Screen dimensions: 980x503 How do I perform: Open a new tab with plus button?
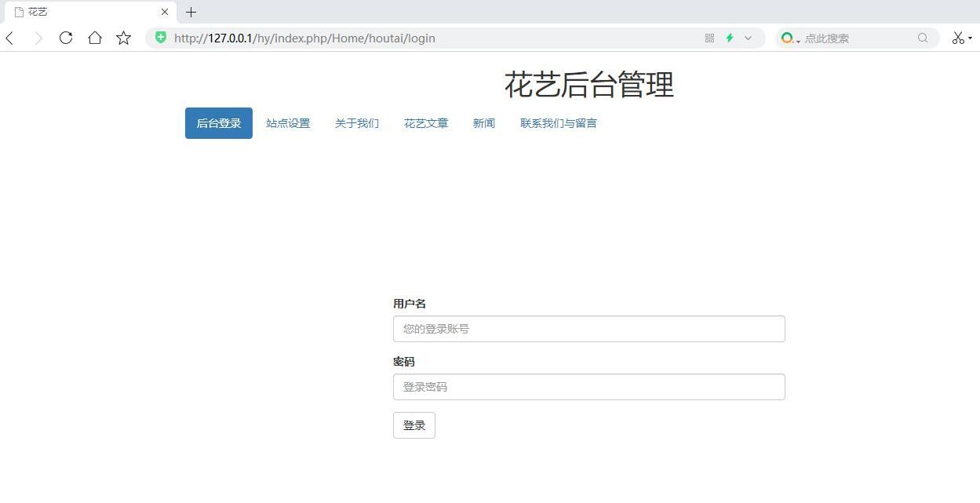(x=191, y=12)
